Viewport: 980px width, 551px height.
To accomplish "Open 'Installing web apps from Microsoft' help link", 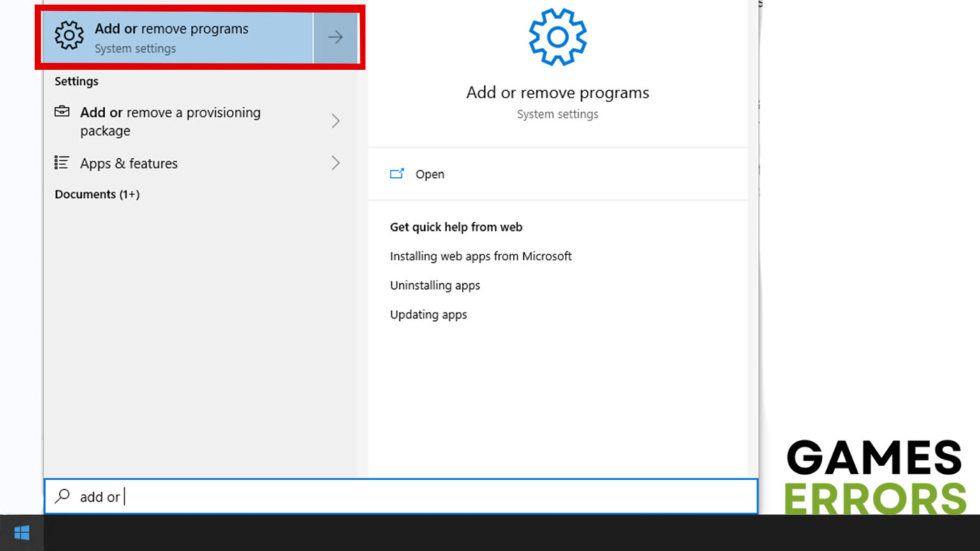I will (x=480, y=256).
